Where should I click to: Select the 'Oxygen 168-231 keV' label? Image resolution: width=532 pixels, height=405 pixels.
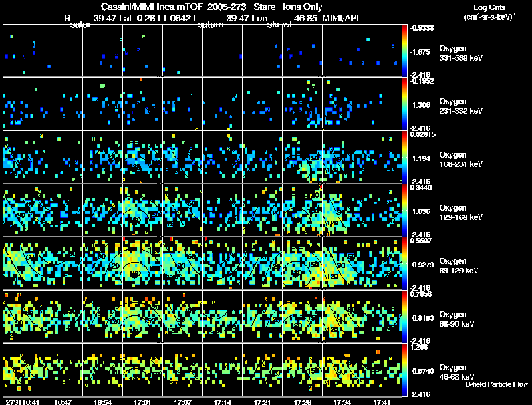(x=461, y=160)
